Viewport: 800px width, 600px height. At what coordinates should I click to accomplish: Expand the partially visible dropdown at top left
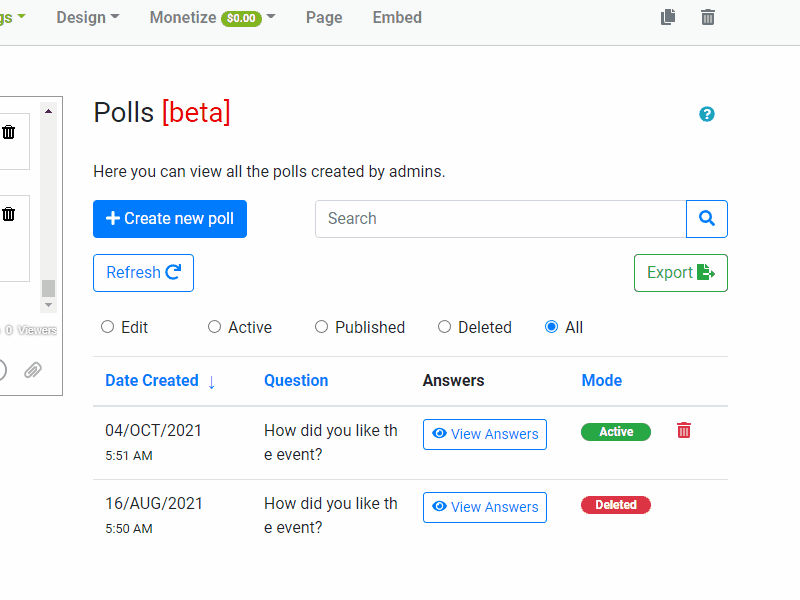[12, 17]
